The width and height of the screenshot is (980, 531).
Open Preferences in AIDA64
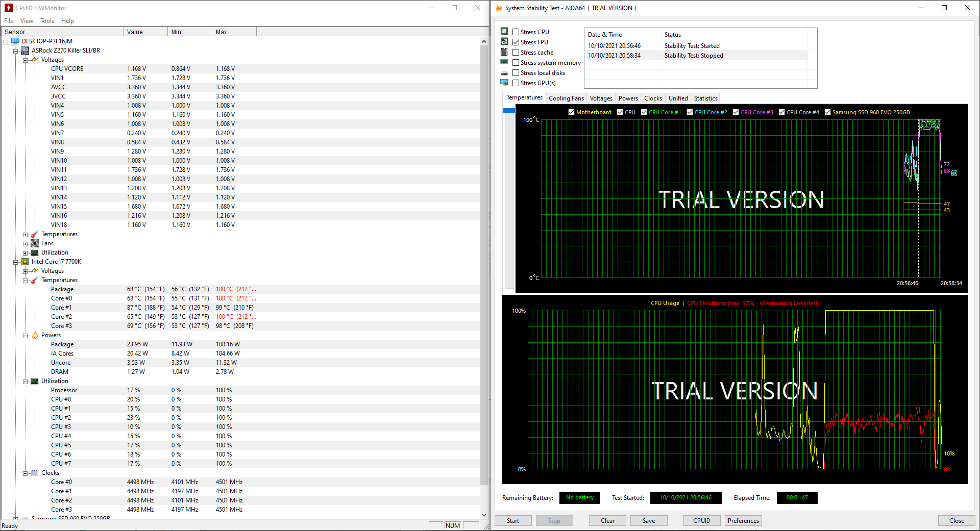pyautogui.click(x=743, y=521)
